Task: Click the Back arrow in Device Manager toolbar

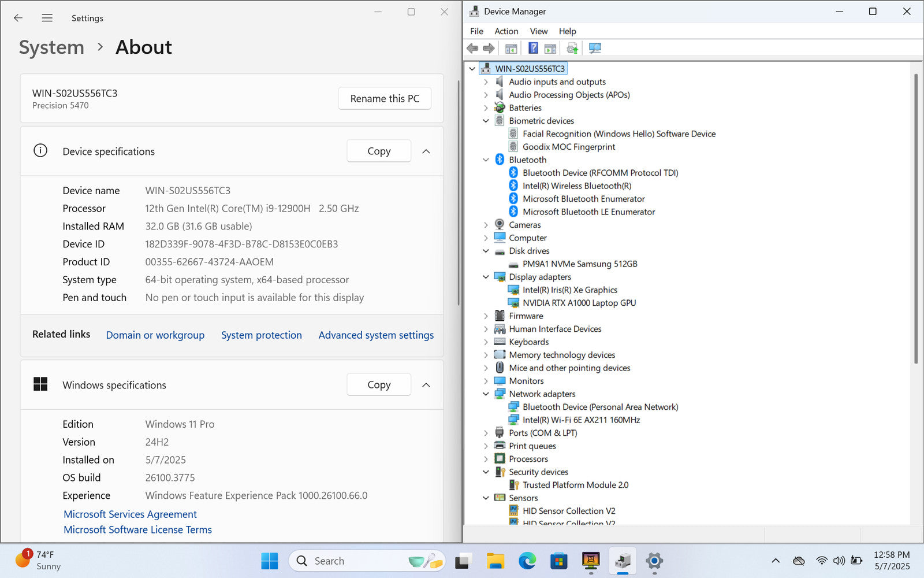Action: (472, 48)
